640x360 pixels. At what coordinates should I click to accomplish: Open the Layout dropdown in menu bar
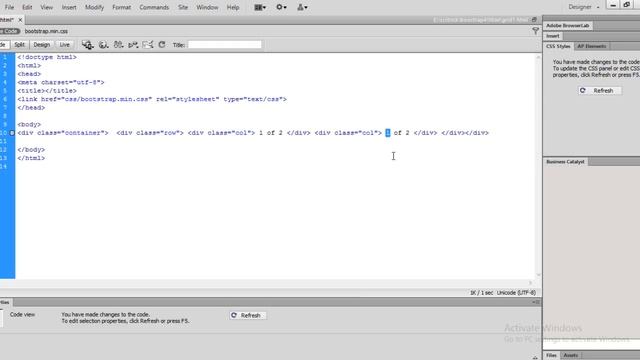260,7
